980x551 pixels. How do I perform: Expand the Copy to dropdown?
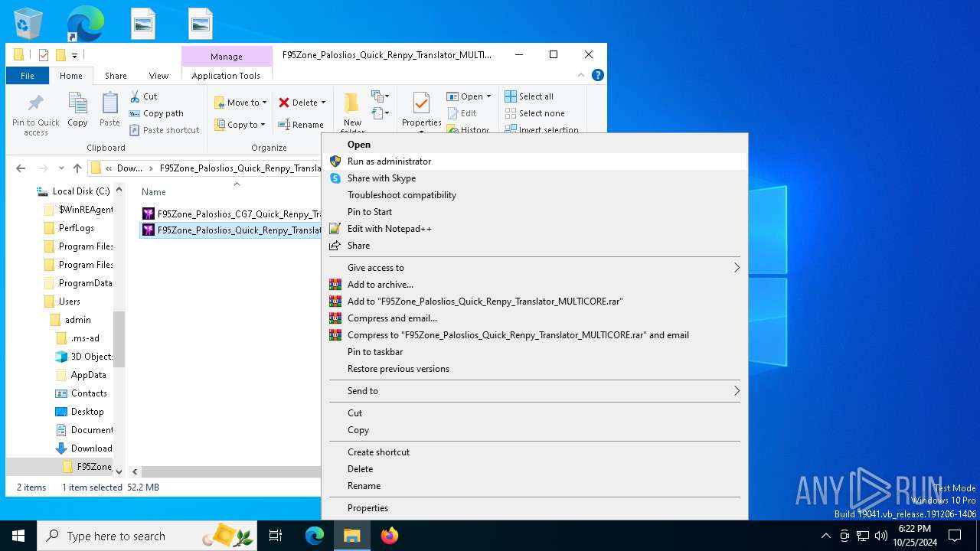tap(263, 125)
